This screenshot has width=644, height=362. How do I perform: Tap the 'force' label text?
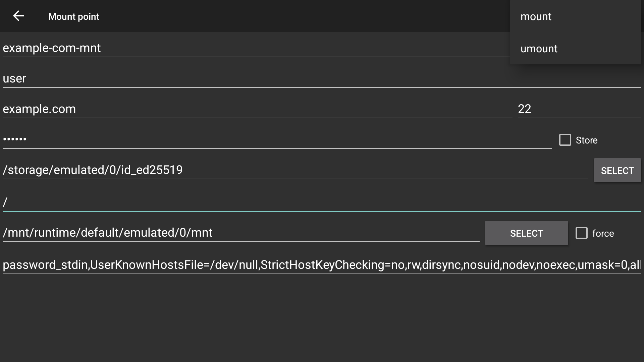[x=603, y=233]
